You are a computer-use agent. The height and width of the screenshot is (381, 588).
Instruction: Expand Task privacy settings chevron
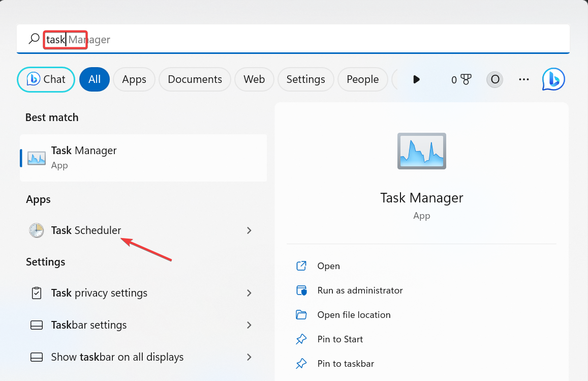[x=249, y=293]
